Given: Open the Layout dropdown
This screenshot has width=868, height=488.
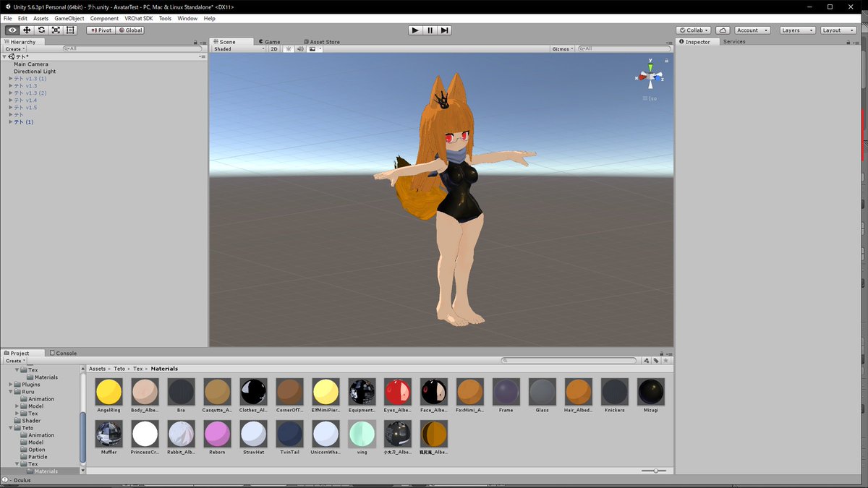Looking at the screenshot, I should click(838, 30).
